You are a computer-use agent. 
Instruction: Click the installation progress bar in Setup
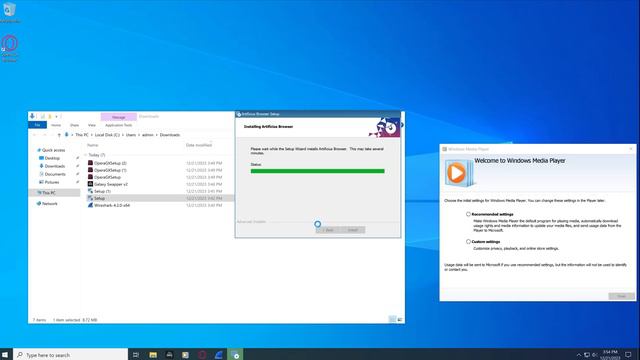[x=317, y=171]
